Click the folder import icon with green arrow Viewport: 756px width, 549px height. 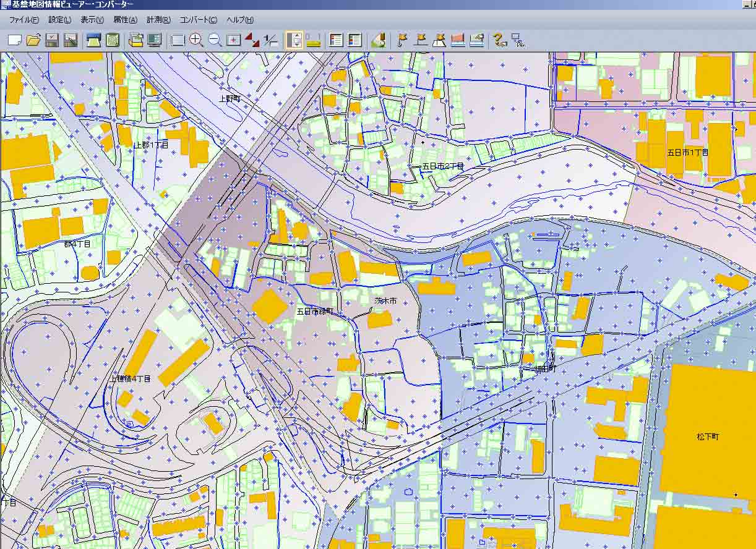135,40
